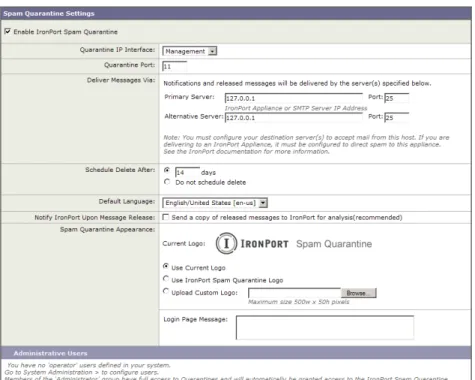
Task: Select Do not schedule delete option
Action: 167,182
